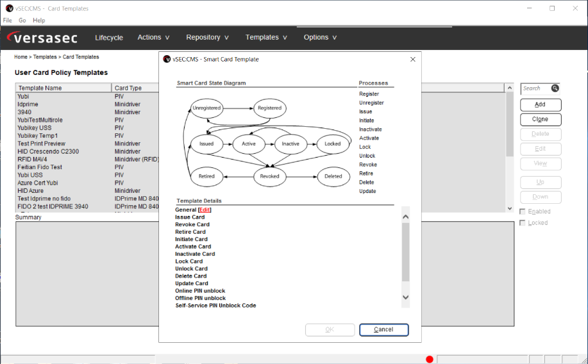Open the Help menu

(x=38, y=21)
